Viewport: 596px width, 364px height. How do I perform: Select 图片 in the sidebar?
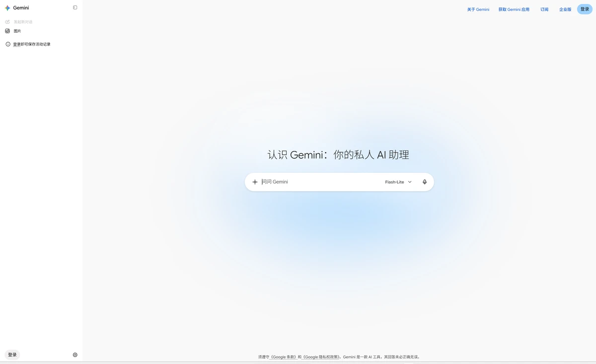coord(17,31)
